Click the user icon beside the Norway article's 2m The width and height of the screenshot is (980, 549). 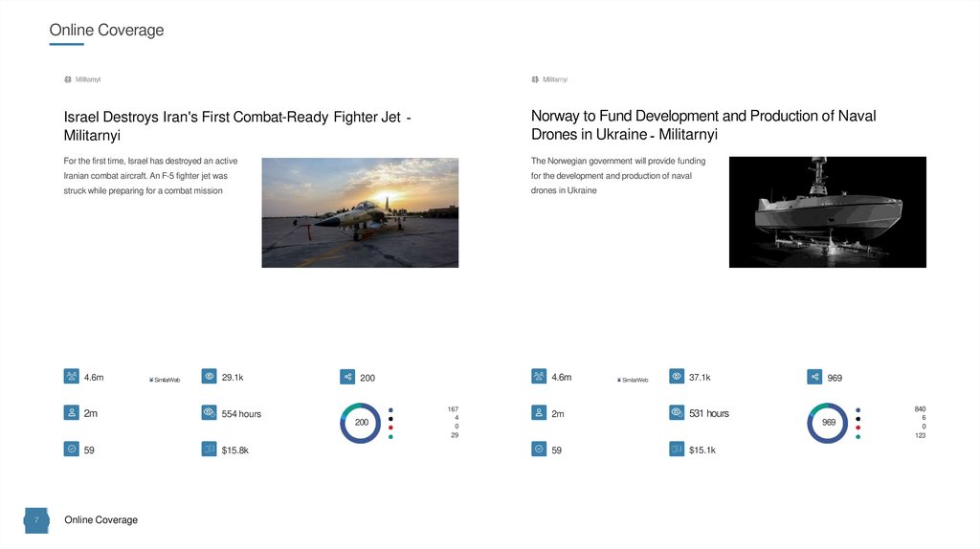pyautogui.click(x=539, y=412)
